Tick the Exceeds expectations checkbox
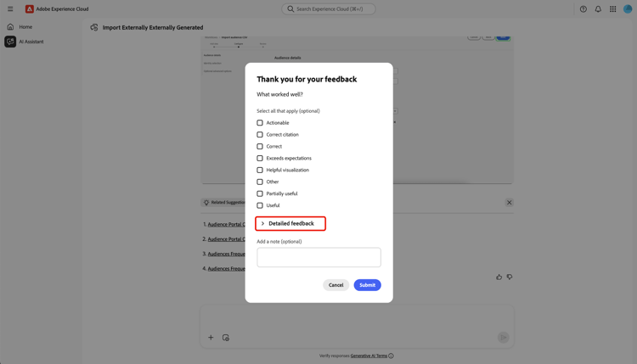 260,158
